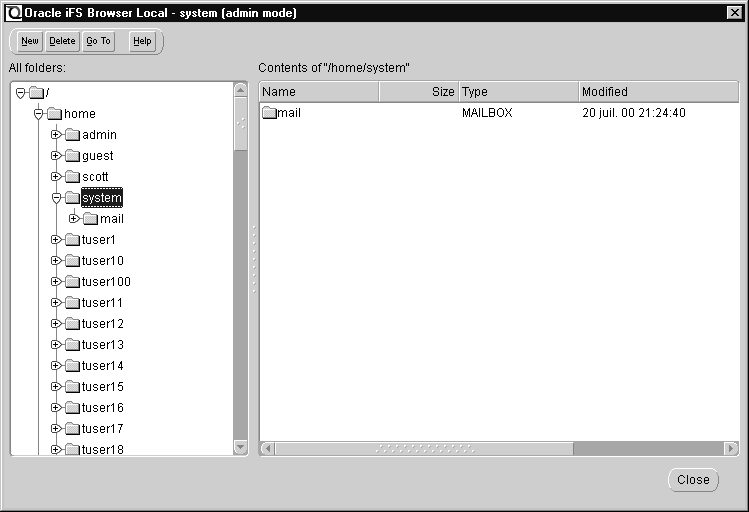749x512 pixels.
Task: Select tuser18 in the folder tree
Action: (x=103, y=449)
